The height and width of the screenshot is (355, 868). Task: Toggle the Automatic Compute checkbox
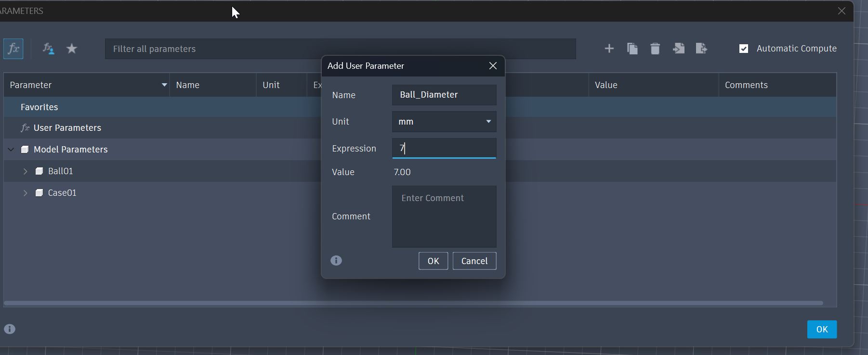pos(744,49)
